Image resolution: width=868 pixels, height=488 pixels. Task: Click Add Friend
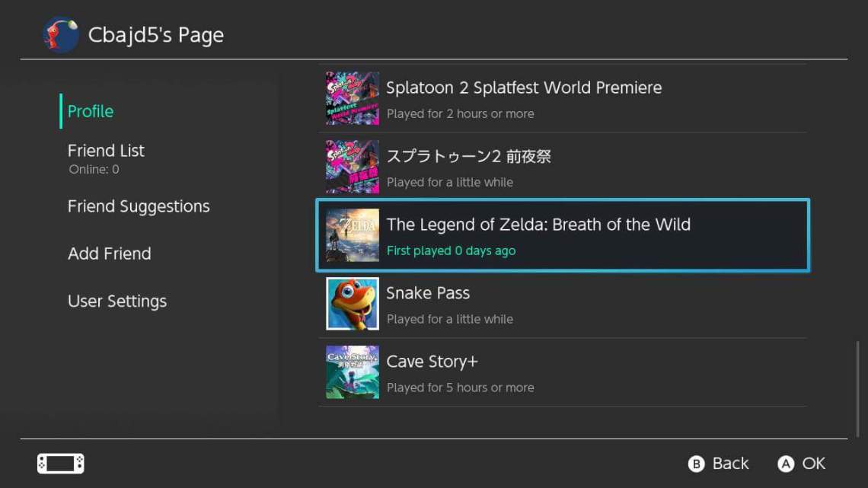(x=109, y=253)
